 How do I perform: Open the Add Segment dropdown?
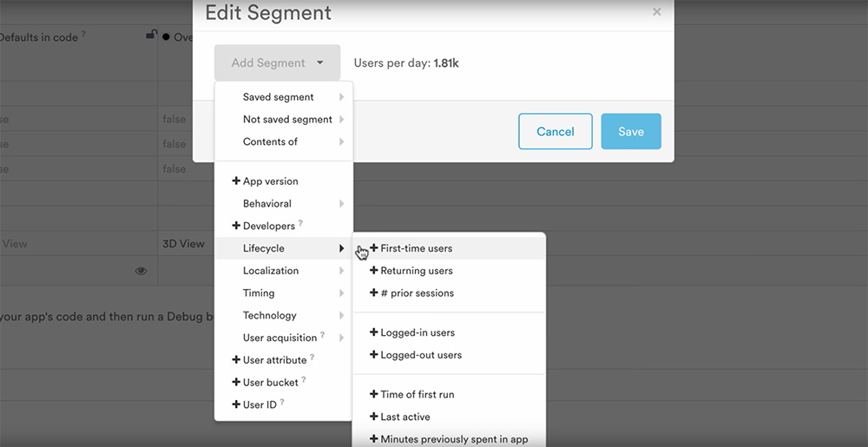pos(278,63)
